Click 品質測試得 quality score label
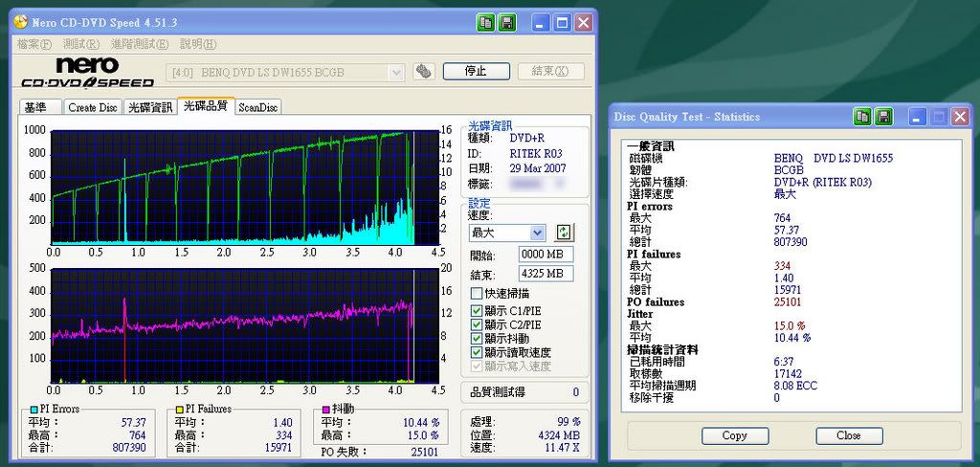This screenshot has width=980, height=467. [x=498, y=392]
